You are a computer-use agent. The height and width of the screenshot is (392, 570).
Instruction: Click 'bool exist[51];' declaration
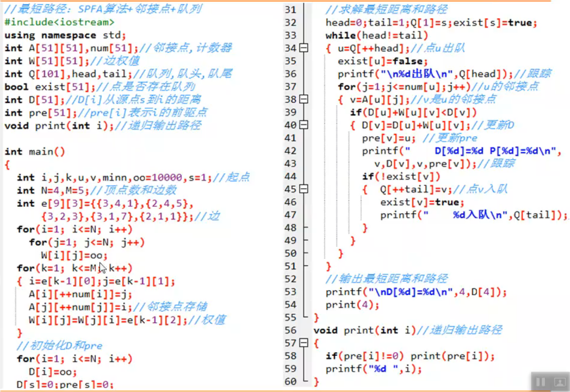pos(50,87)
